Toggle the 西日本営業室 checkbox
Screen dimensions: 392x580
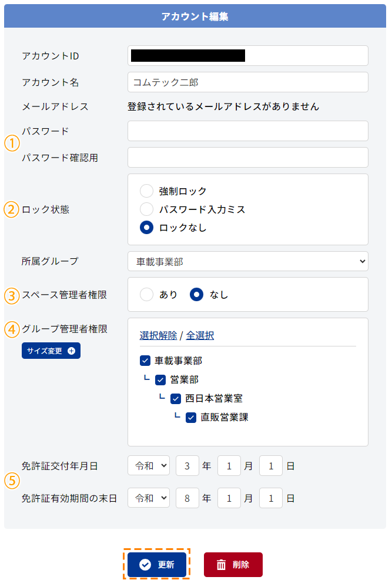[x=176, y=399]
